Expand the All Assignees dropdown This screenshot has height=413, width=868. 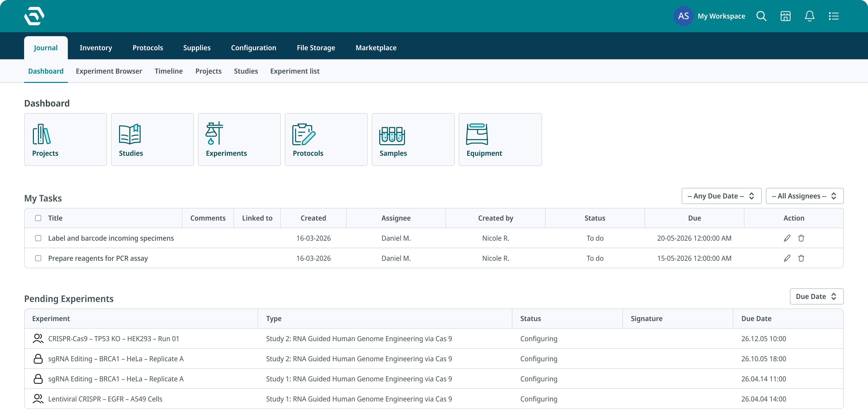point(804,196)
